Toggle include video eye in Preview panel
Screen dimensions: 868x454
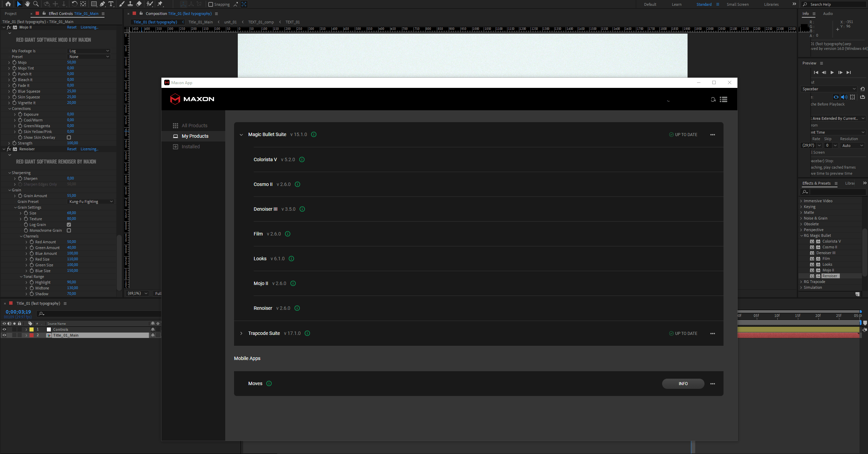pos(836,97)
